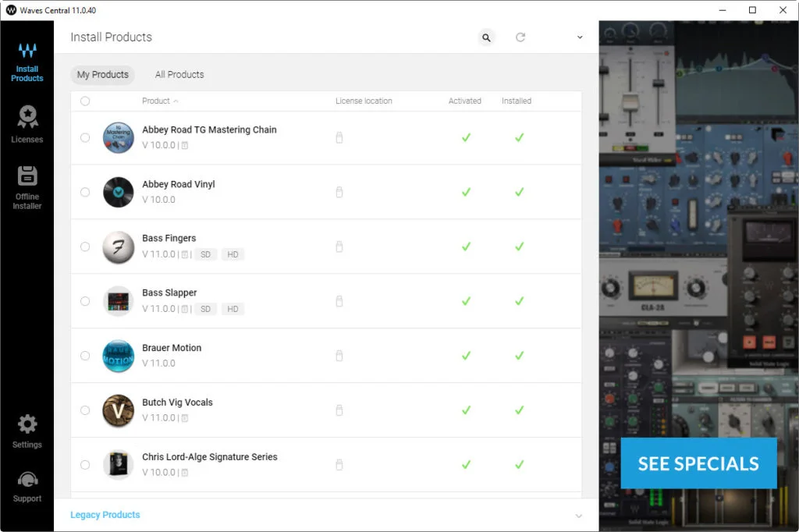Screen dimensions: 799x532
Task: Sort products by the Product column header
Action: [x=160, y=101]
